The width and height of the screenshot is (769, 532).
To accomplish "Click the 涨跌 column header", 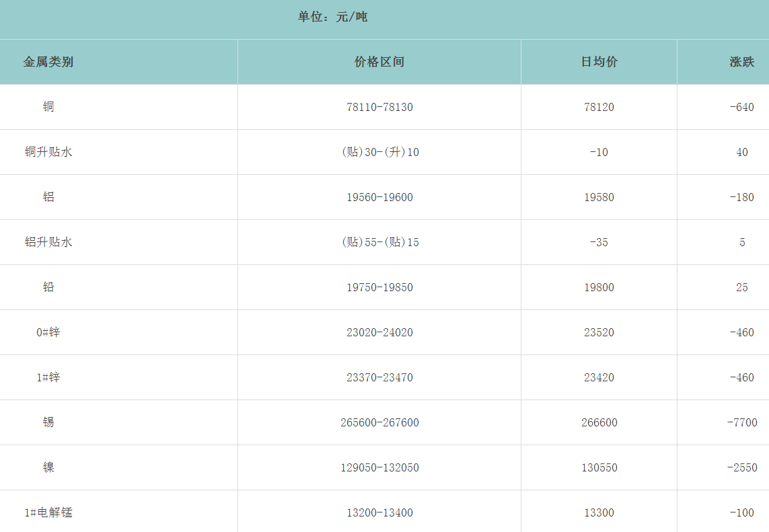I will pyautogui.click(x=741, y=62).
